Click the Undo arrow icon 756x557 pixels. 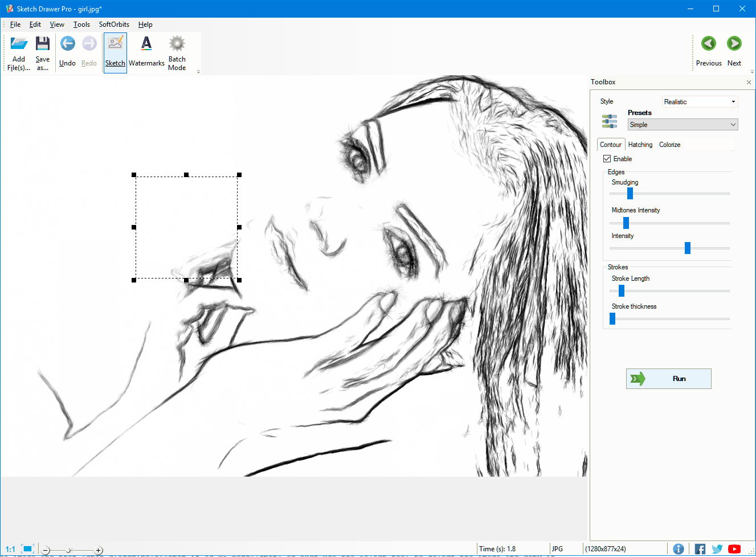pyautogui.click(x=67, y=43)
